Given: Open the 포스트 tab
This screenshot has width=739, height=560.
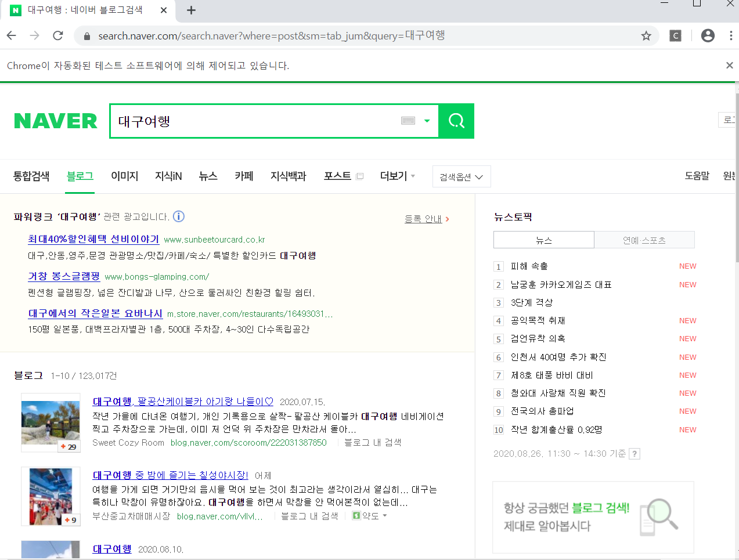Looking at the screenshot, I should point(337,176).
